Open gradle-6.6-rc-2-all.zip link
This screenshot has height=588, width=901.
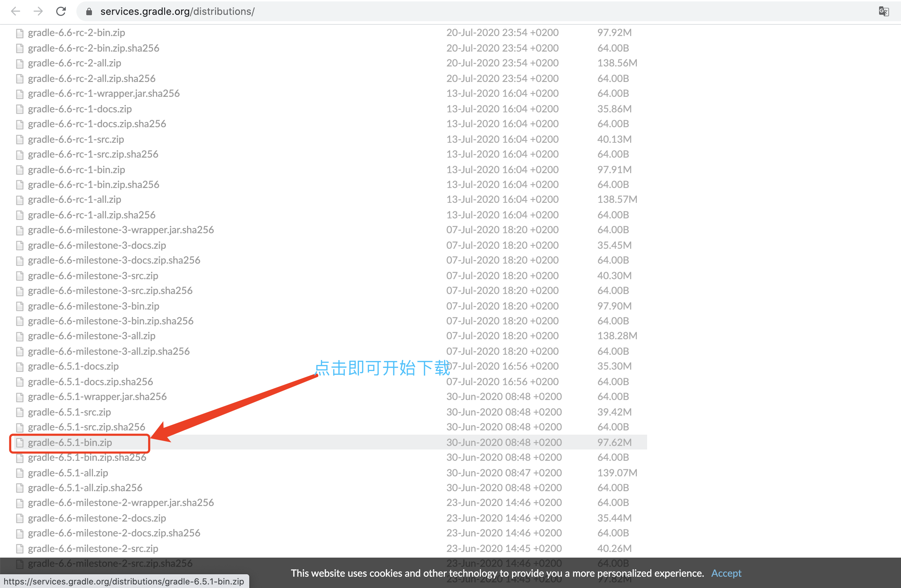pos(75,63)
